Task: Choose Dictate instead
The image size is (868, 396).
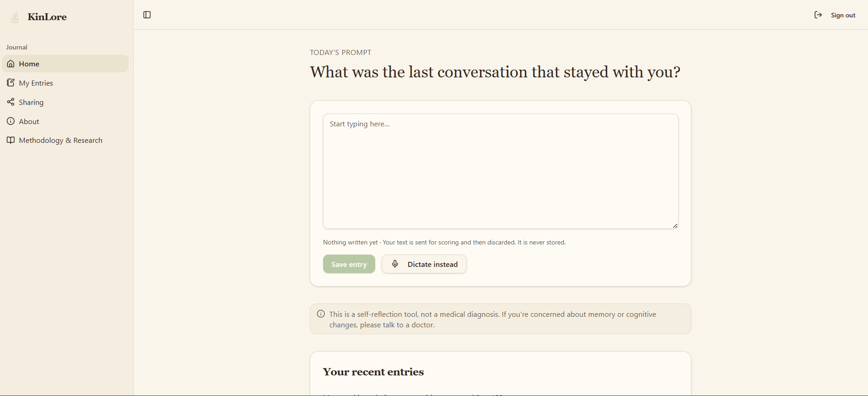Action: click(x=424, y=264)
